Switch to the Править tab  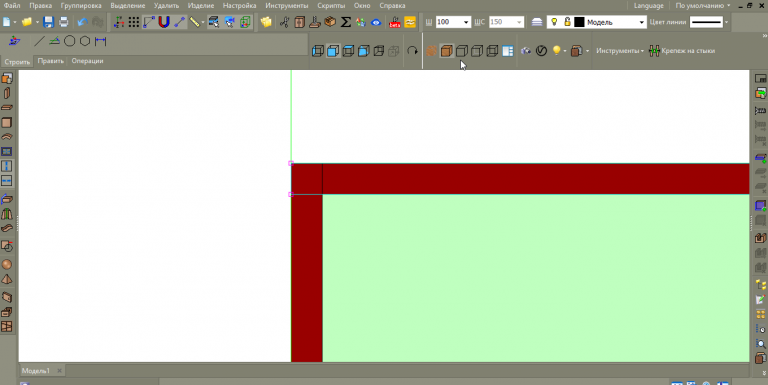pyautogui.click(x=50, y=61)
